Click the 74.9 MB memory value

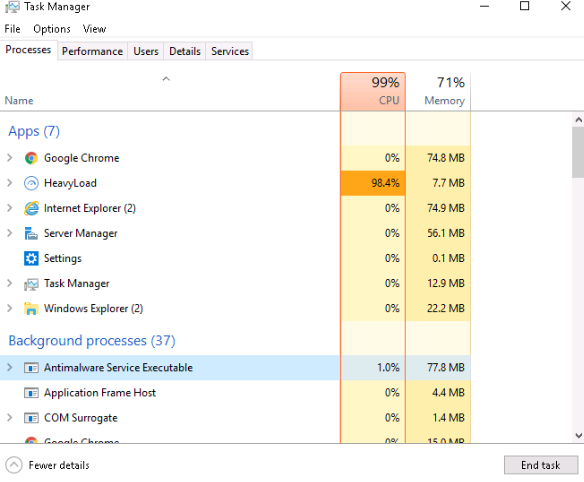(446, 208)
